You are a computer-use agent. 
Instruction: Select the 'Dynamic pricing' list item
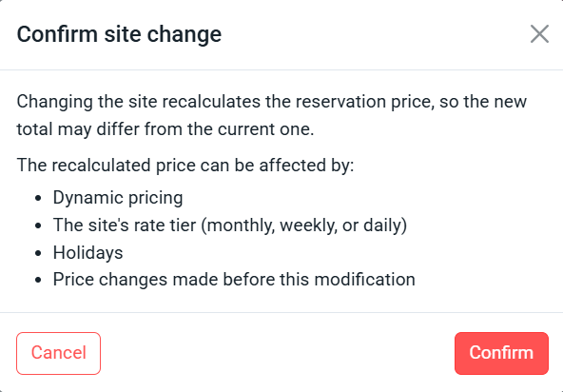coord(118,198)
